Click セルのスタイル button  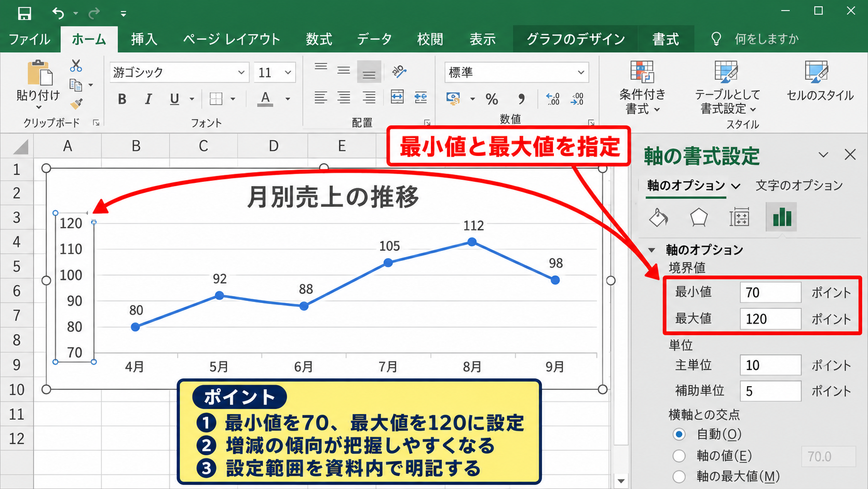pos(820,82)
